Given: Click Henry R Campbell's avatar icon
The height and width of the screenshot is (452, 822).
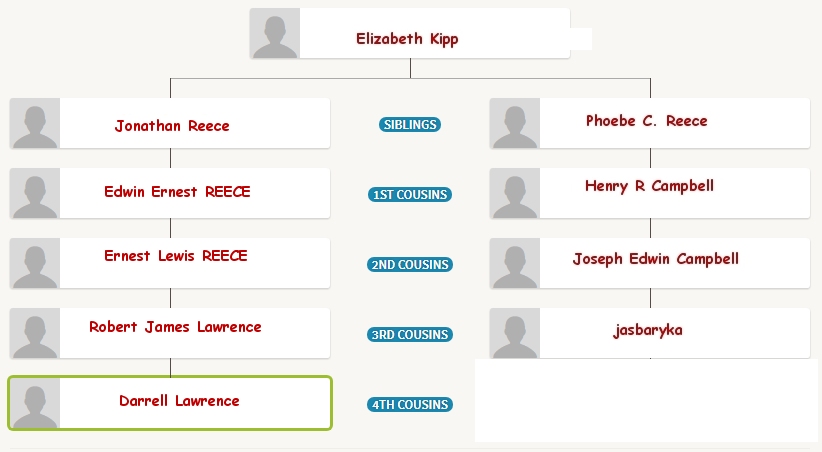Looking at the screenshot, I should 515,193.
